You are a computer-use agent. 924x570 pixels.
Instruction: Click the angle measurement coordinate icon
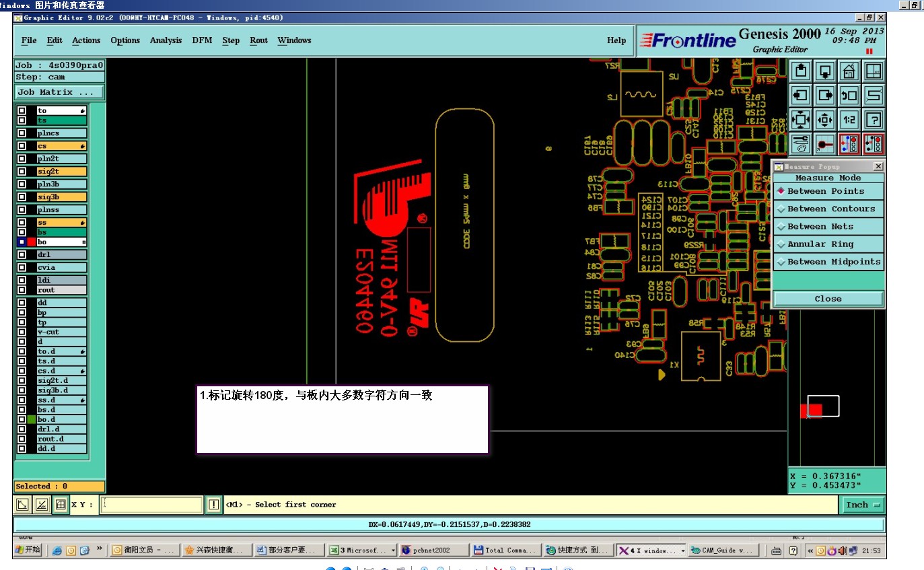coord(41,504)
